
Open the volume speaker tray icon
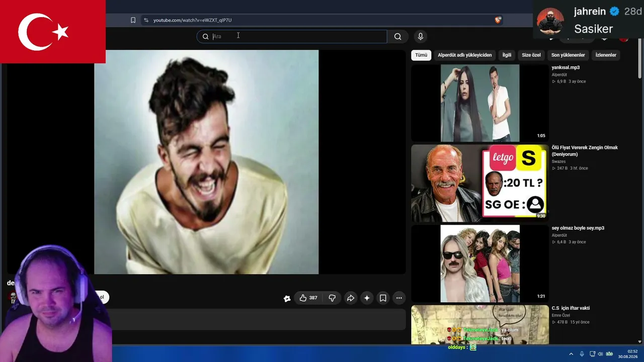point(600,354)
